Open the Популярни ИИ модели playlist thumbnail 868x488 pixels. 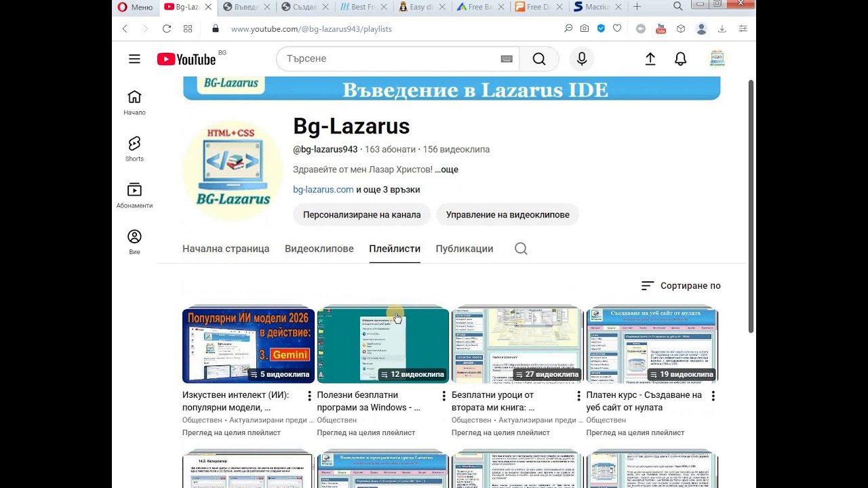pos(248,346)
